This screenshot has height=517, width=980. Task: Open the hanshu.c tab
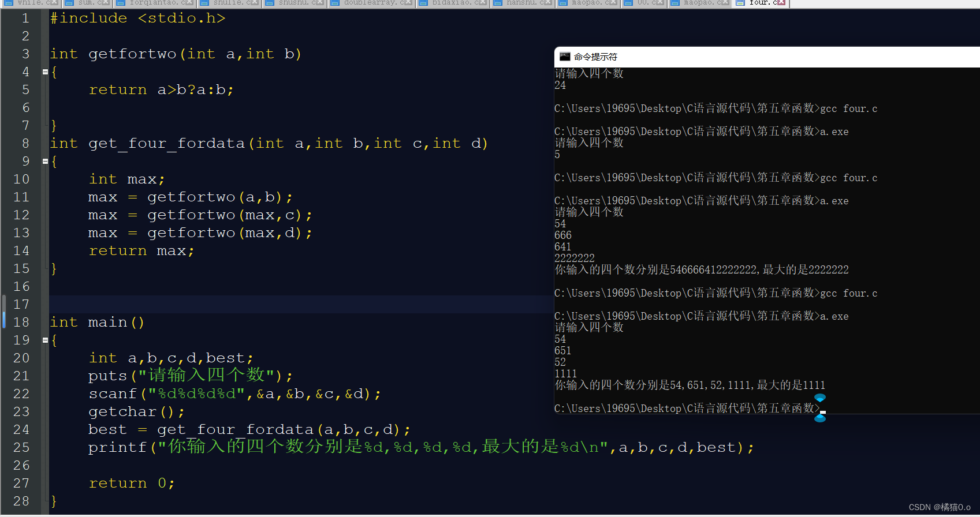523,3
